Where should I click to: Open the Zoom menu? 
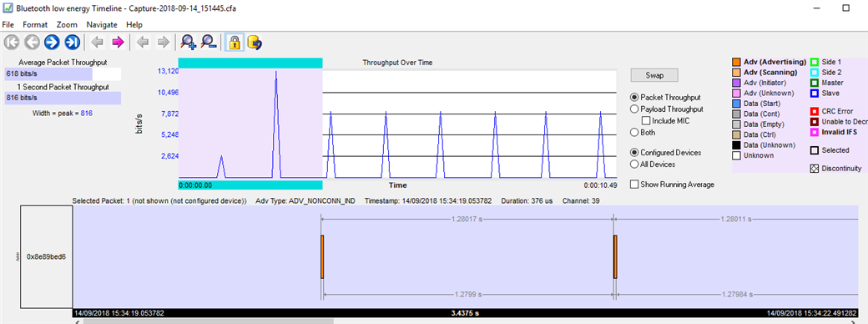(67, 25)
